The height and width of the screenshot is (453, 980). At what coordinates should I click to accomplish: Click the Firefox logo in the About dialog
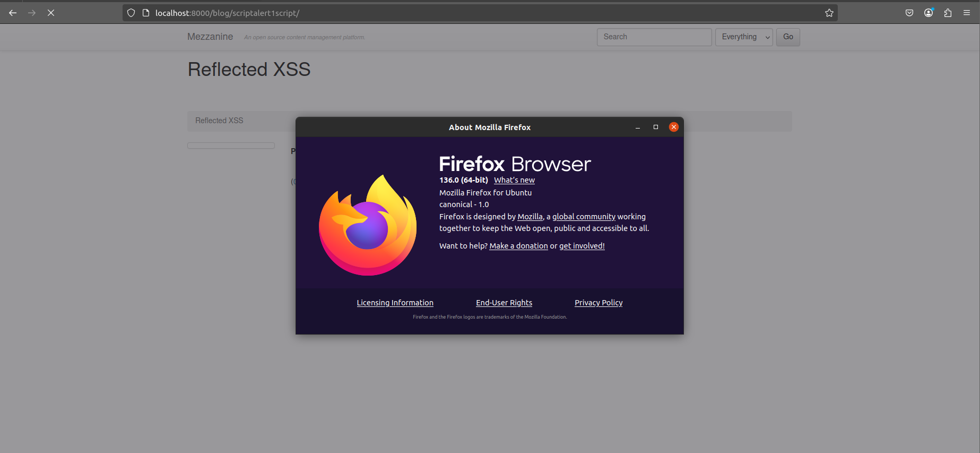368,225
